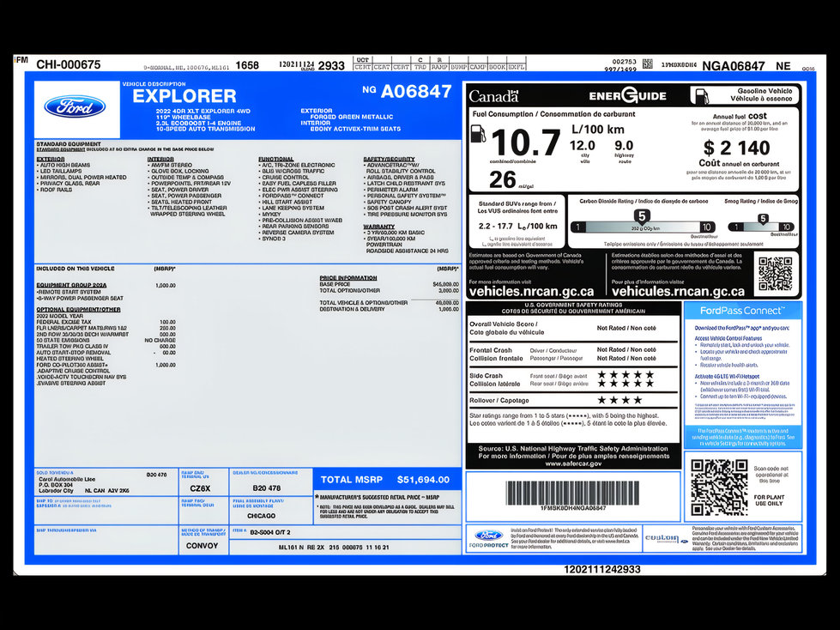Image resolution: width=840 pixels, height=630 pixels.
Task: Click the TRAILER TOW PKG CLASS IV option
Action: pos(72,347)
